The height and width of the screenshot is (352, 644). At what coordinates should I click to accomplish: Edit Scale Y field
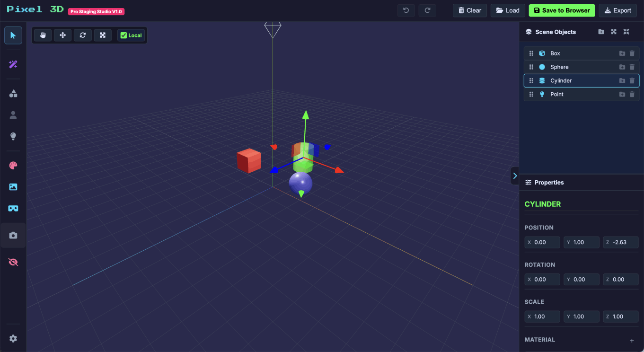coord(582,317)
